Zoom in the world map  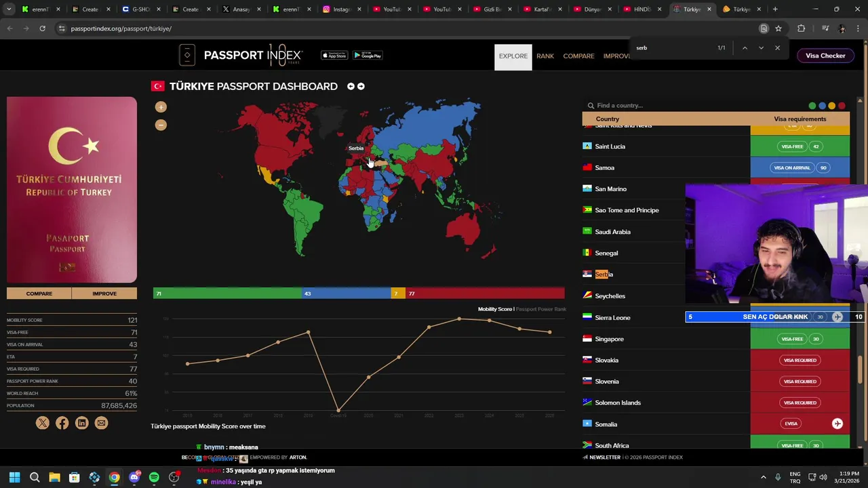pyautogui.click(x=161, y=107)
